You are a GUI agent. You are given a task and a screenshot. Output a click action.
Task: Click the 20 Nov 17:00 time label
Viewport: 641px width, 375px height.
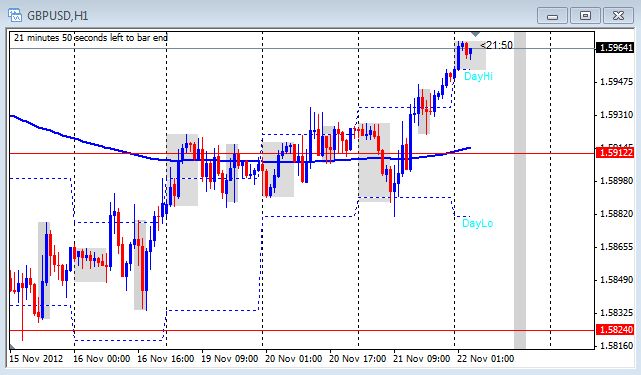click(x=358, y=359)
